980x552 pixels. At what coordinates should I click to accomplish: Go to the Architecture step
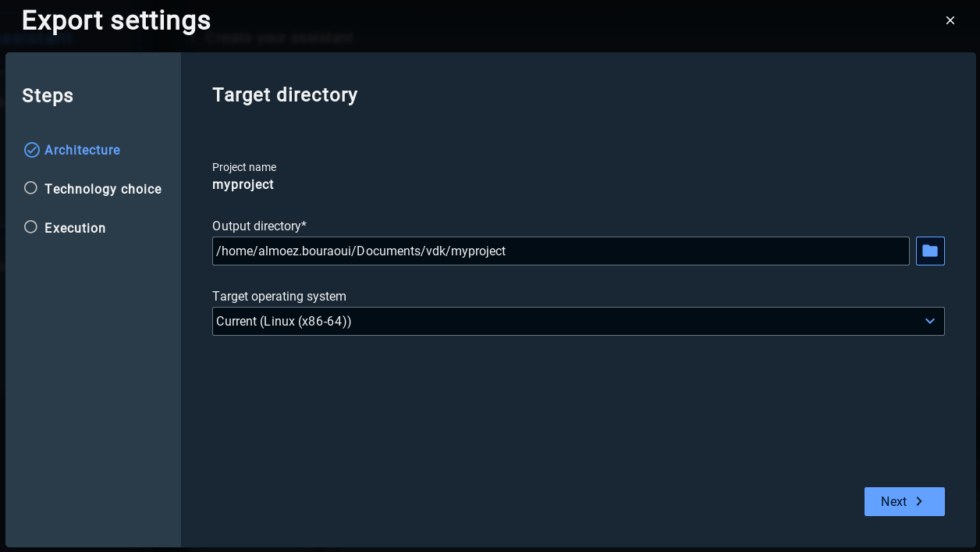pyautogui.click(x=82, y=150)
